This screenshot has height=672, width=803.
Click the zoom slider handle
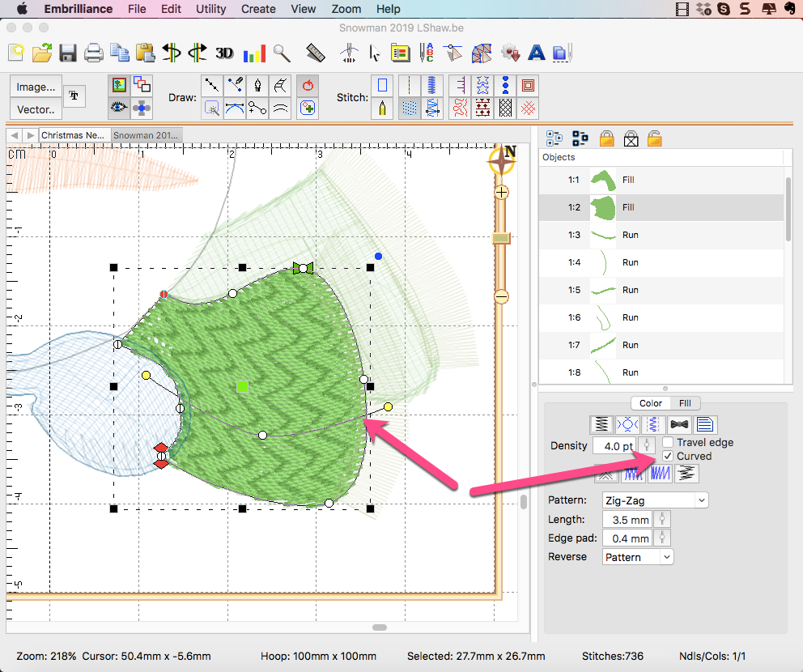tap(501, 237)
